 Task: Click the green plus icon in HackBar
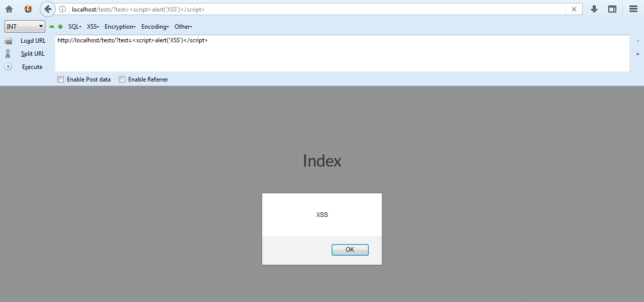coord(60,27)
